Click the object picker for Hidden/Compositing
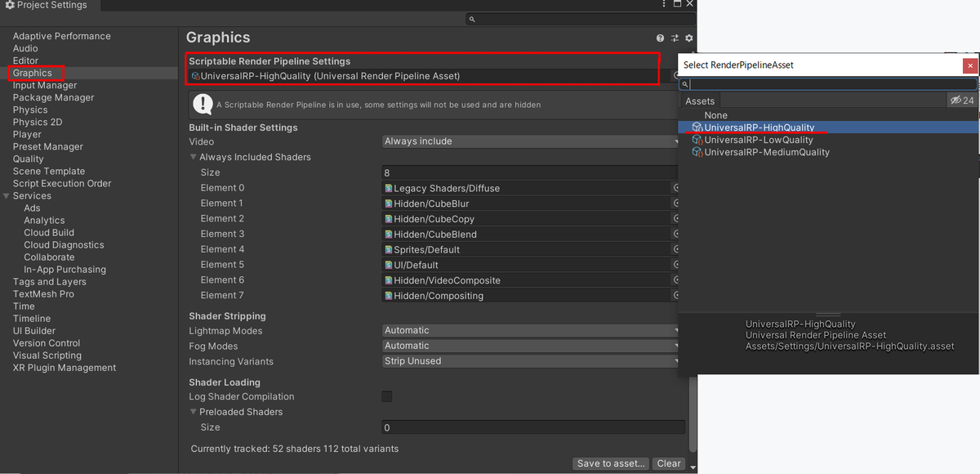This screenshot has width=980, height=474. 677,296
